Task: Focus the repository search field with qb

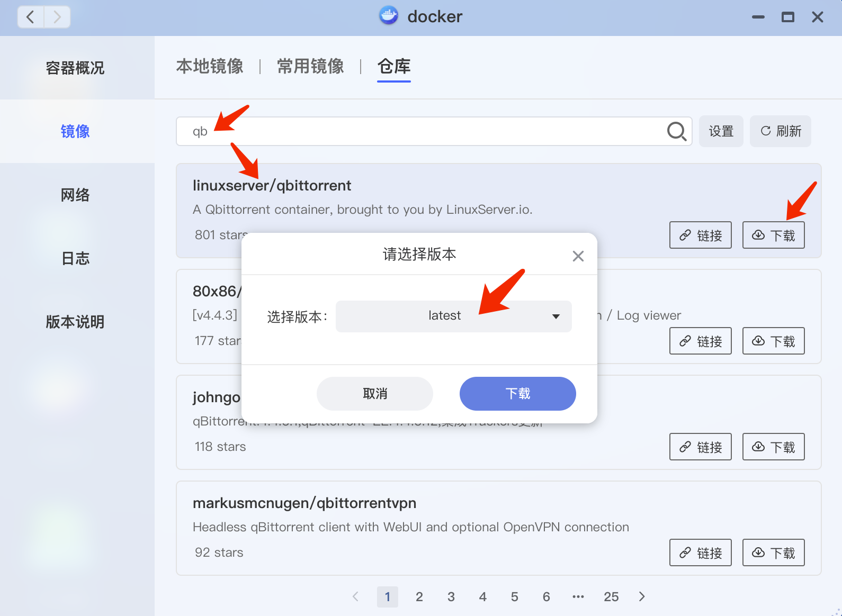Action: 434,131
